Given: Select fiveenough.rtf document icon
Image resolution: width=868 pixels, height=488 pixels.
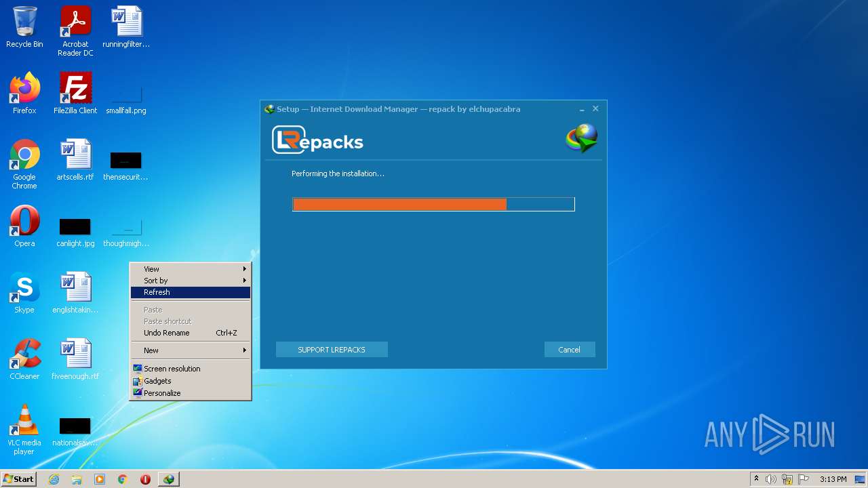Looking at the screenshot, I should [x=75, y=359].
